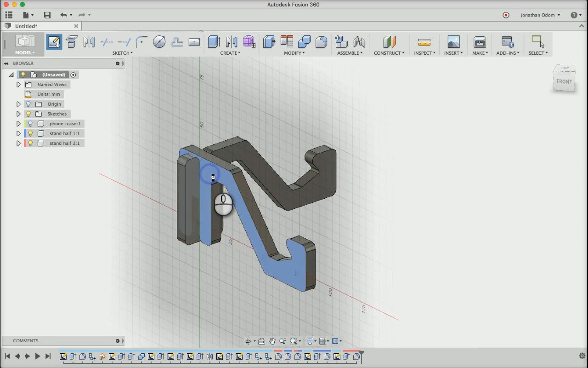Hide the stand half 1:1 component
588x368 pixels.
(30, 133)
